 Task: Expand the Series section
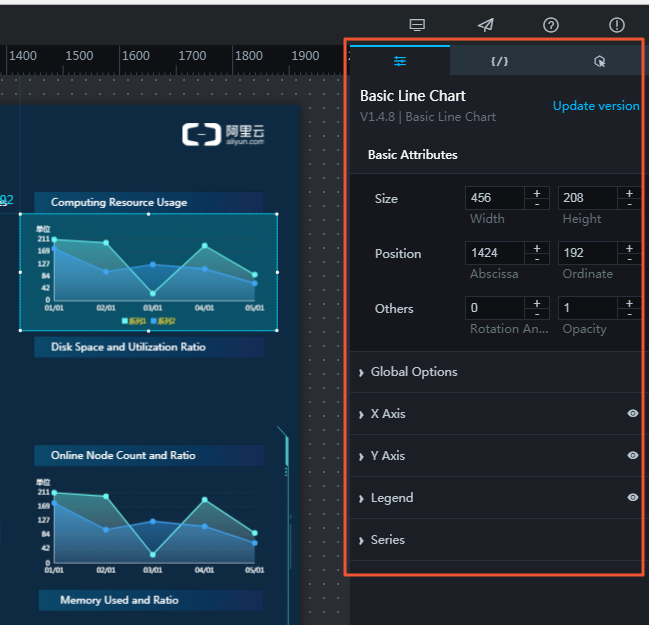pyautogui.click(x=387, y=540)
